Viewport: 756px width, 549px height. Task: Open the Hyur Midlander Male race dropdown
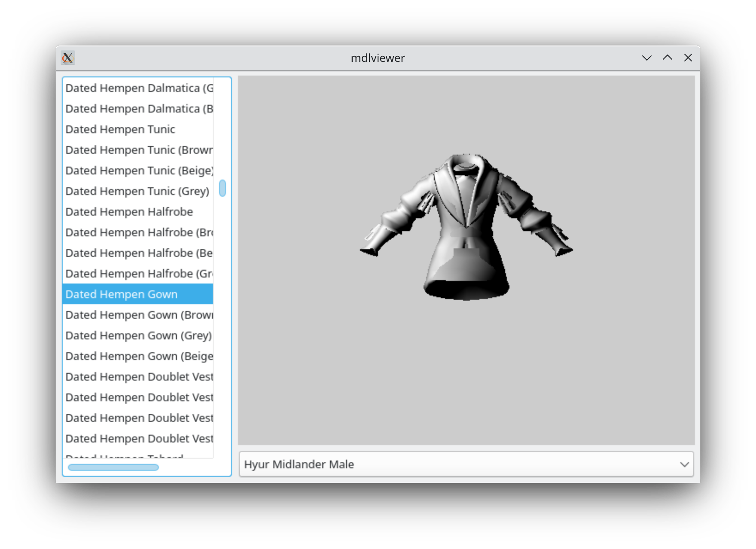coord(466,464)
